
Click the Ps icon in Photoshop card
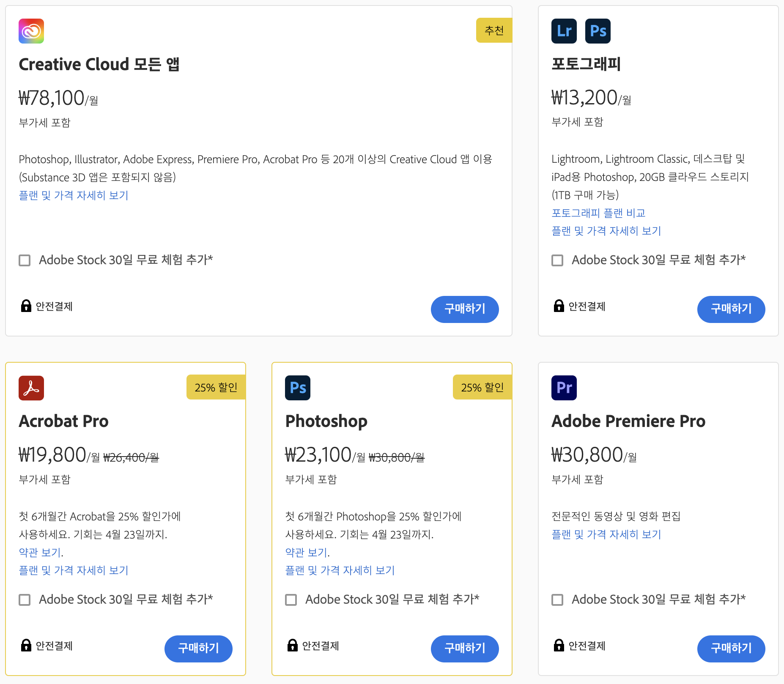point(298,388)
